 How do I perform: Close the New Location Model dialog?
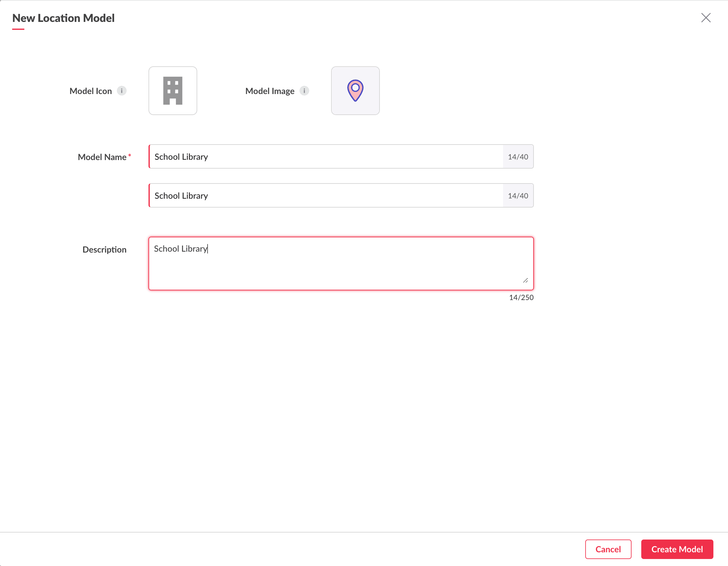(705, 18)
